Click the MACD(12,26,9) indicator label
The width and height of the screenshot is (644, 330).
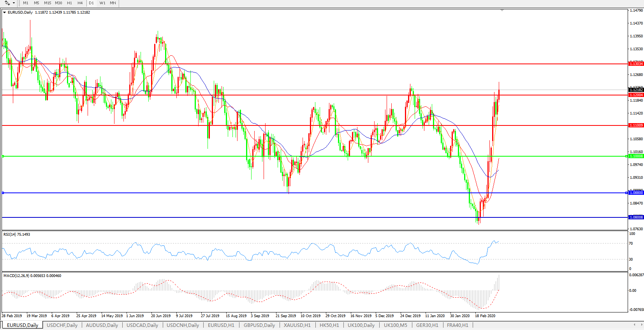pyautogui.click(x=32, y=276)
